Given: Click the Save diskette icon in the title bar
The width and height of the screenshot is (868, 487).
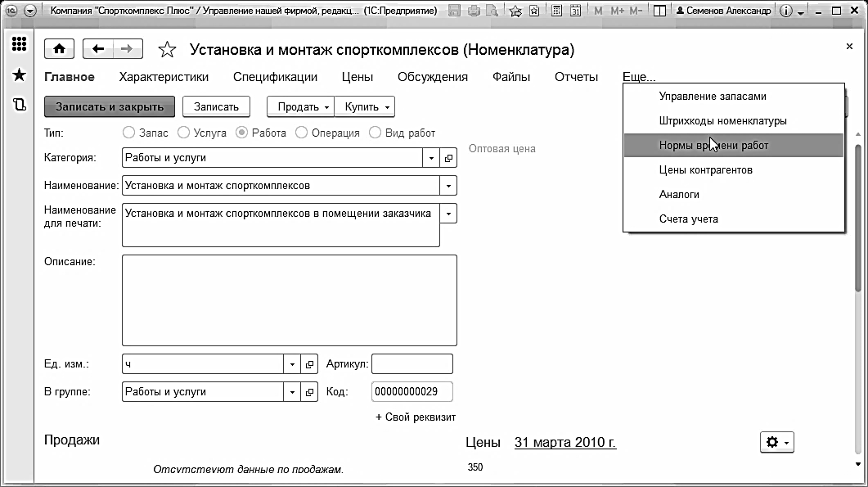Looking at the screenshot, I should pos(454,11).
